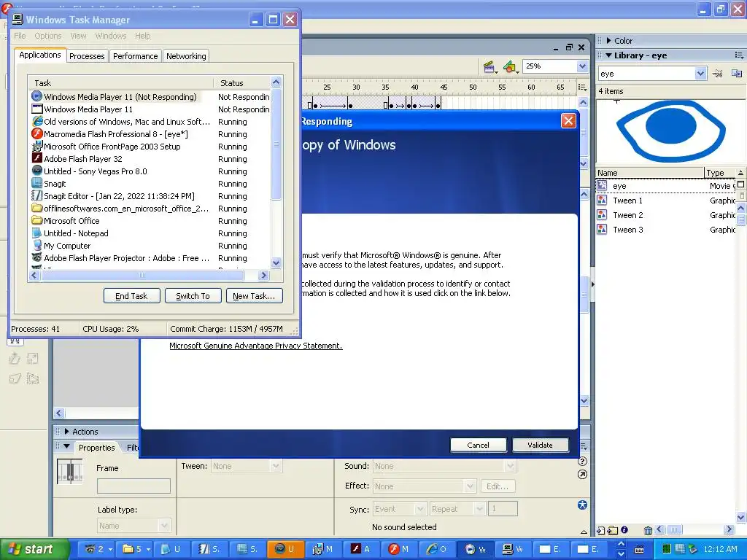Expand the Color panel

click(608, 41)
